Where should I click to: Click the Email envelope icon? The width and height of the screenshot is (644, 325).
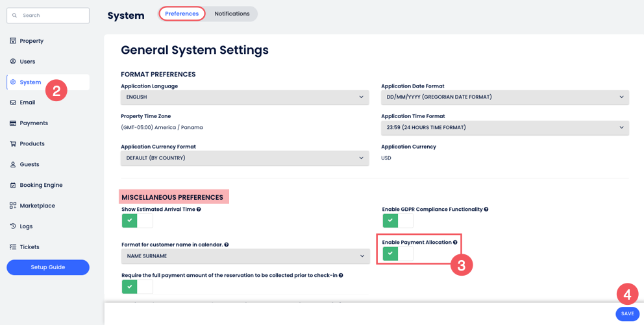[x=13, y=102]
